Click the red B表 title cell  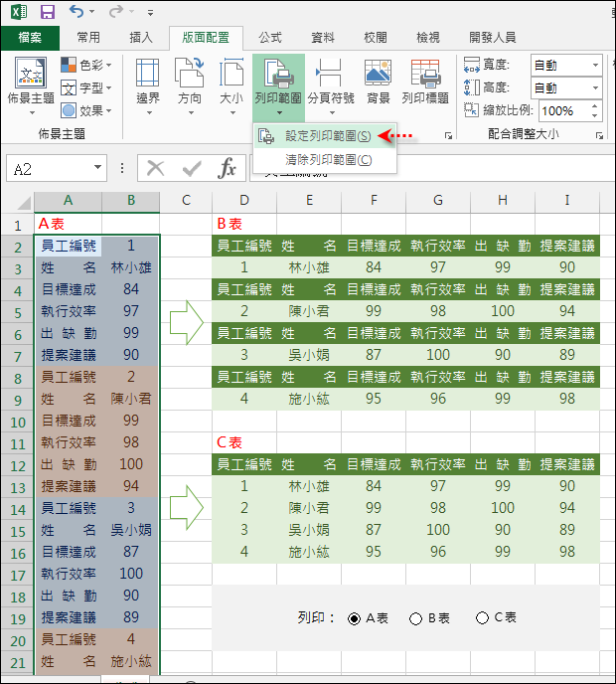pyautogui.click(x=244, y=225)
